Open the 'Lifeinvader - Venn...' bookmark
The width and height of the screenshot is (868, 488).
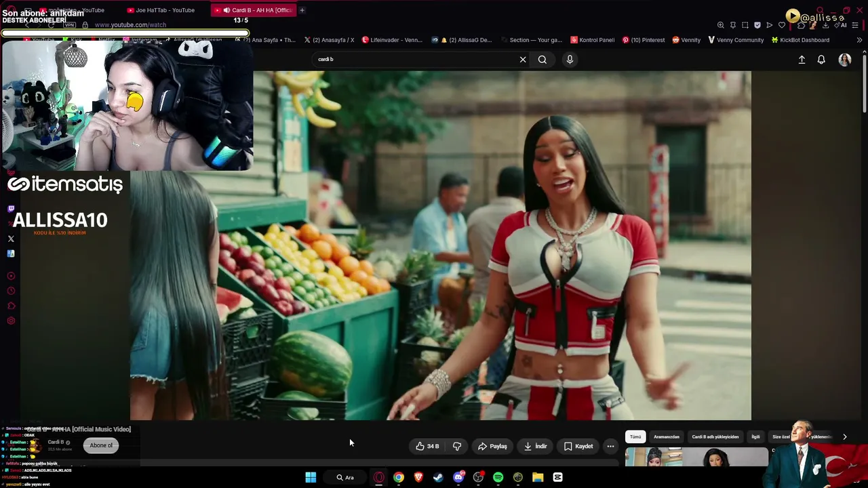392,40
